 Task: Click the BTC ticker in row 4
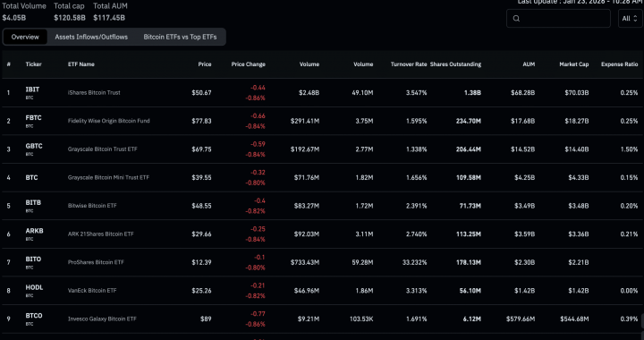coord(31,177)
